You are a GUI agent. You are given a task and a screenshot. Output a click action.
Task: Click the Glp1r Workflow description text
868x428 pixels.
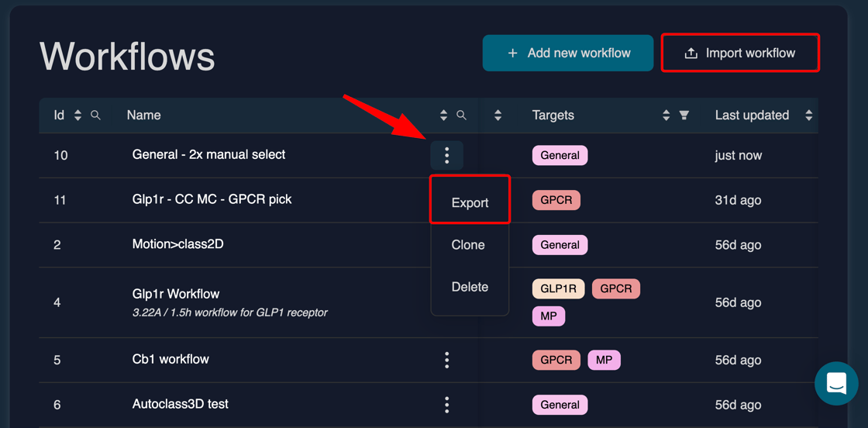(229, 312)
